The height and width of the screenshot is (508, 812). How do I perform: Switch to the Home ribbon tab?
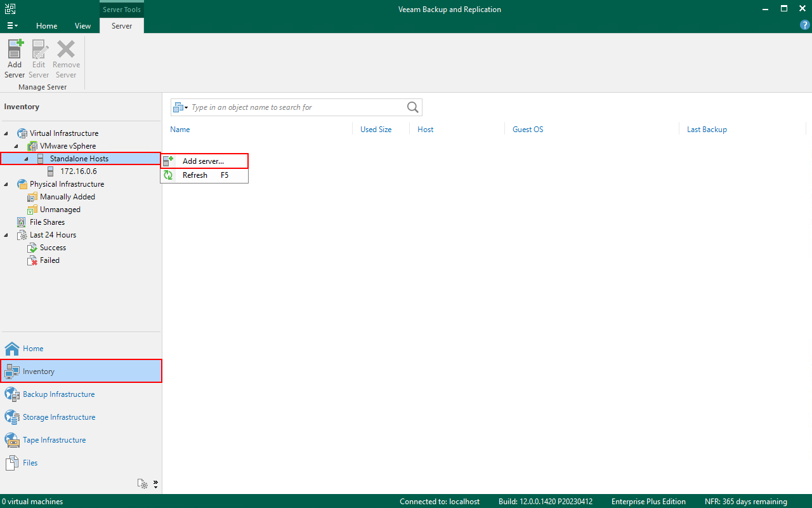47,26
